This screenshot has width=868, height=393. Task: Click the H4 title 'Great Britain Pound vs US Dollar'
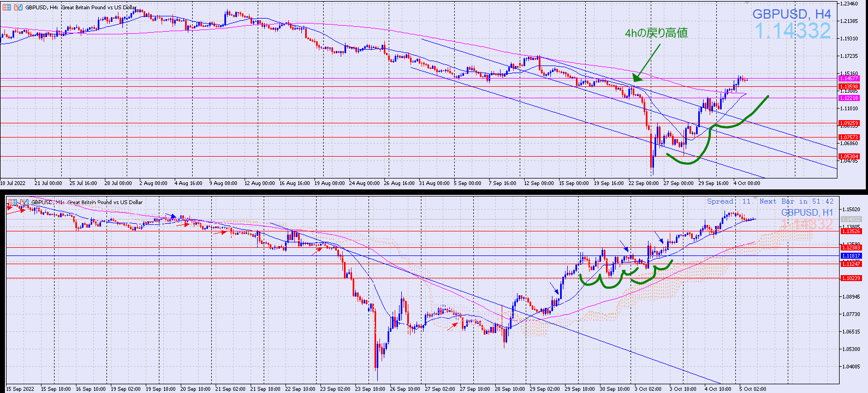[99, 8]
